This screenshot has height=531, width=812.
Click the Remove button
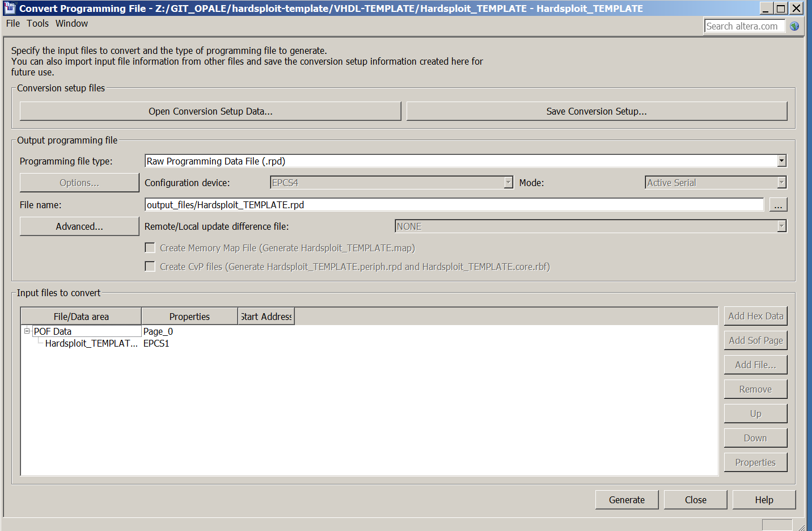point(756,389)
